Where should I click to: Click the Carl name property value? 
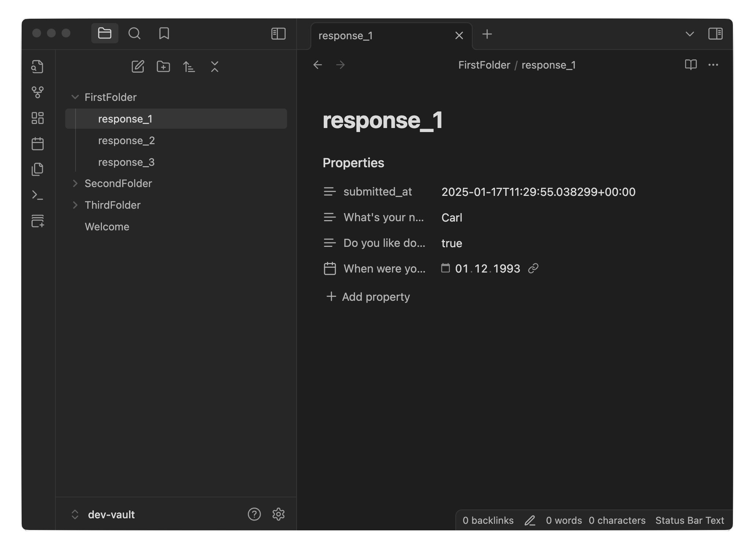452,218
